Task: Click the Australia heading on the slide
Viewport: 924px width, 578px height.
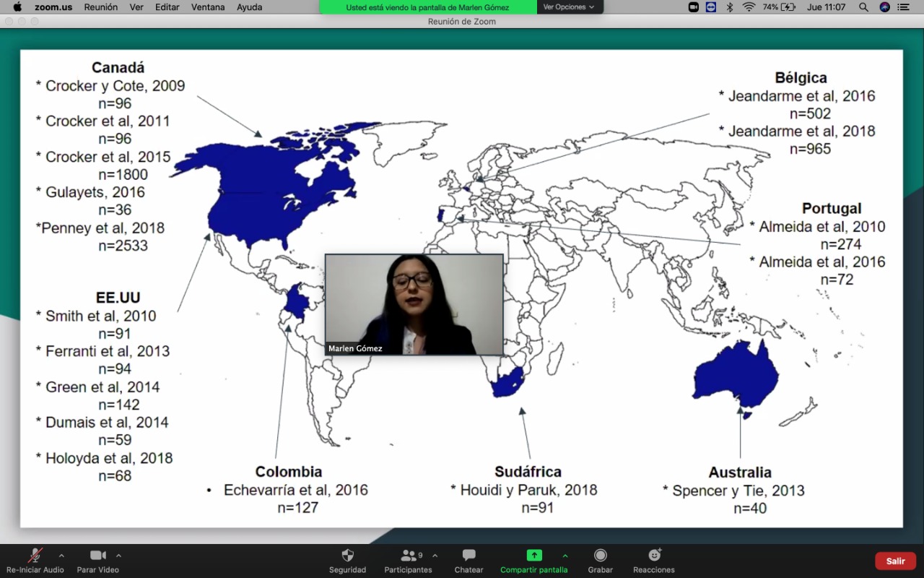Action: [740, 473]
